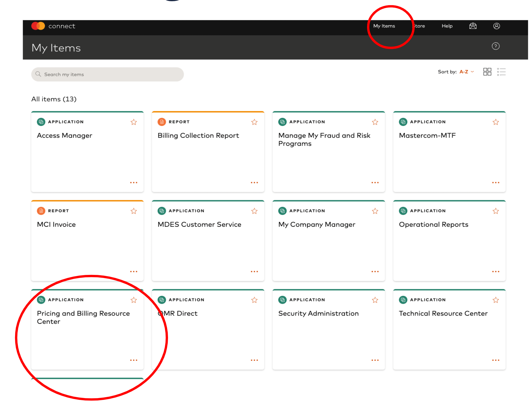This screenshot has width=532, height=403.
Task: Open My Items in top navigation
Action: point(384,26)
